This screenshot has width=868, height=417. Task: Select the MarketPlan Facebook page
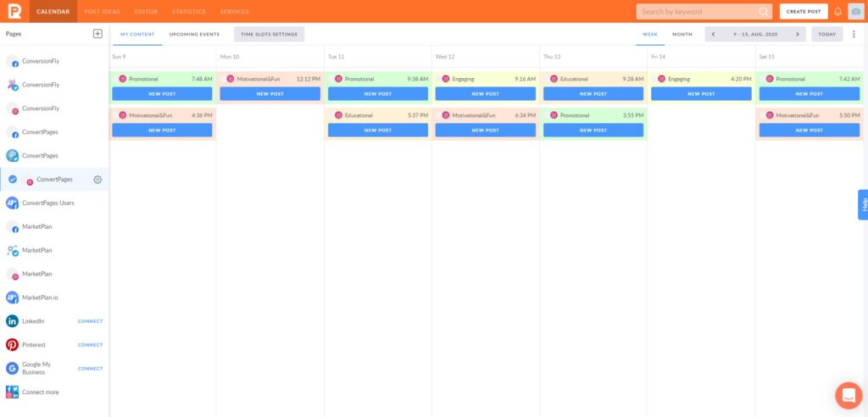pyautogui.click(x=54, y=227)
